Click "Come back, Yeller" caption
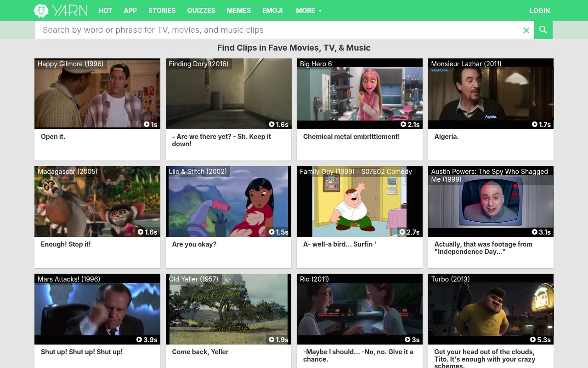This screenshot has width=588, height=368. [x=200, y=352]
